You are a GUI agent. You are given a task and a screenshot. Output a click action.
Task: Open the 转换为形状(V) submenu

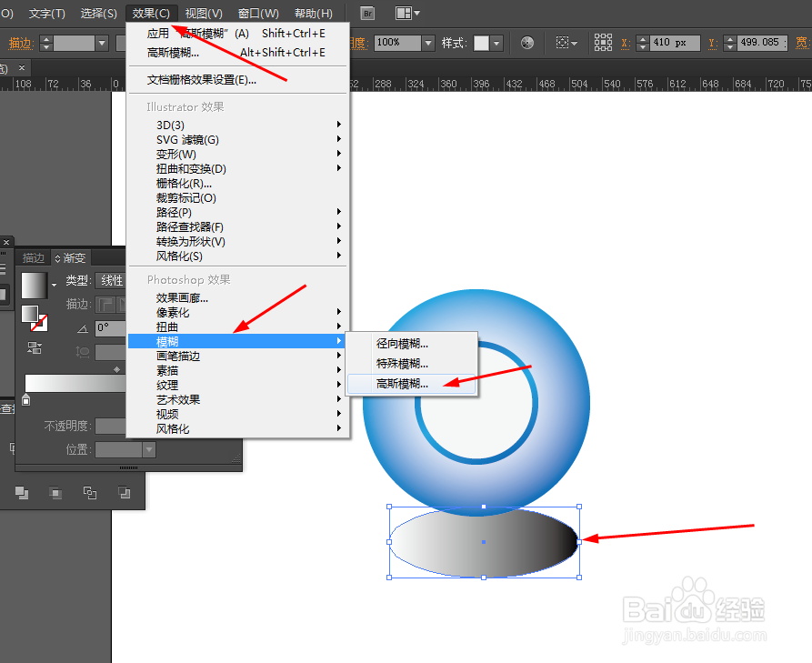(238, 241)
